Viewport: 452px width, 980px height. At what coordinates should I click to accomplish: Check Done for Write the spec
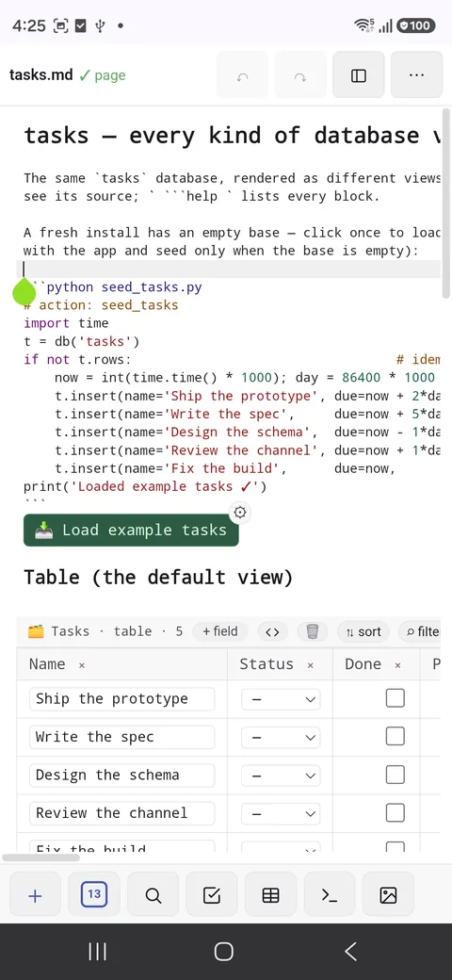395,736
